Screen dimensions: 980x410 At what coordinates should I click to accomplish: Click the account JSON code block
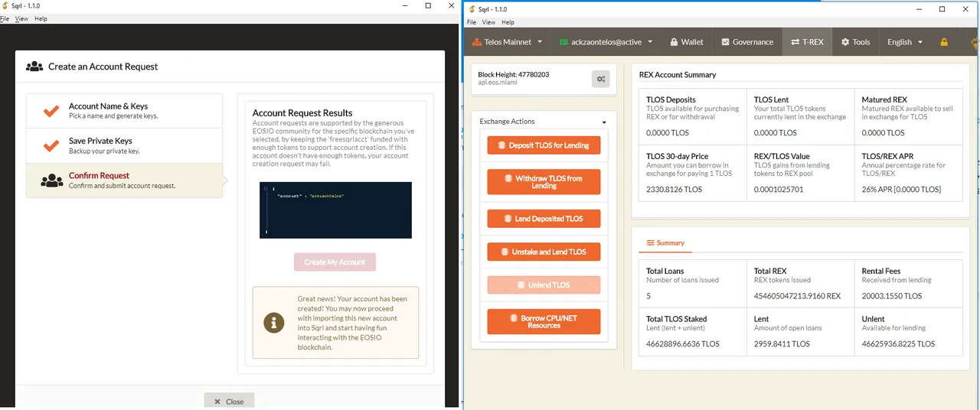coord(335,210)
